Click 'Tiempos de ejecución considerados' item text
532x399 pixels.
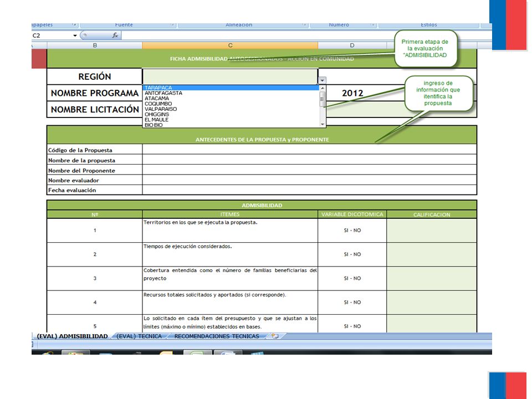point(188,246)
